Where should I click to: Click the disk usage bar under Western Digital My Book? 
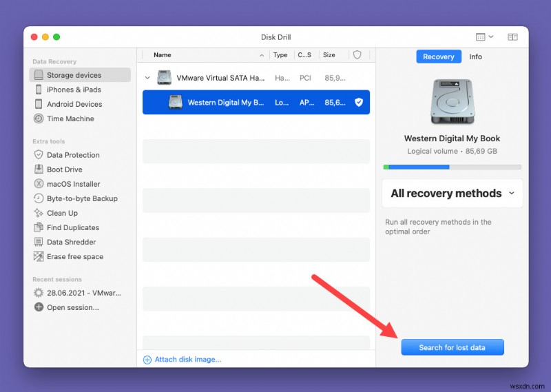[x=452, y=167]
